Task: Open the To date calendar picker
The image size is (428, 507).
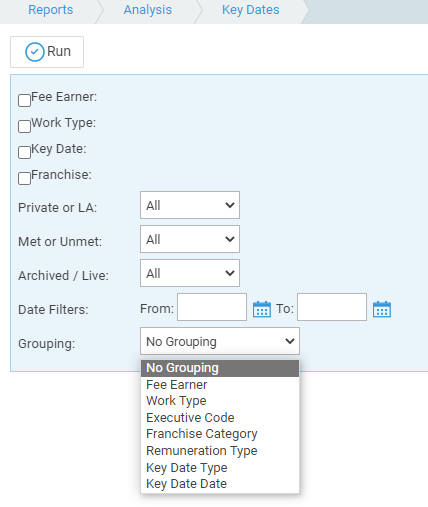Action: pos(382,309)
